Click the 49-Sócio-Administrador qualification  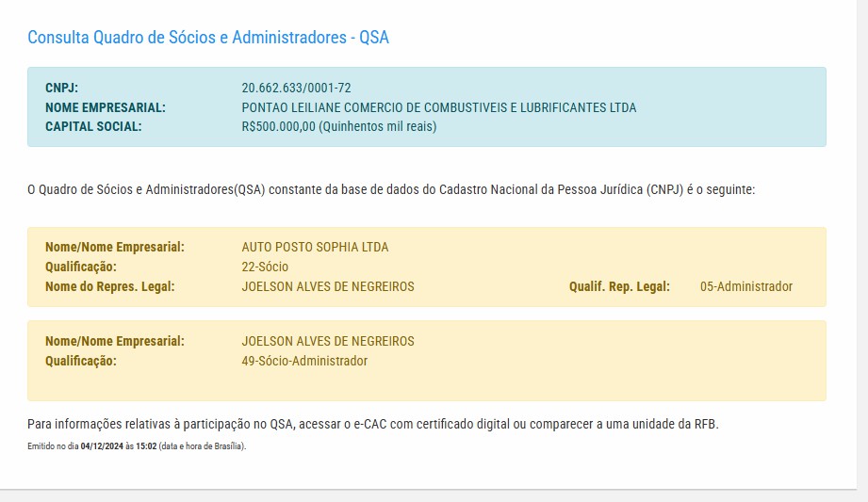[304, 361]
